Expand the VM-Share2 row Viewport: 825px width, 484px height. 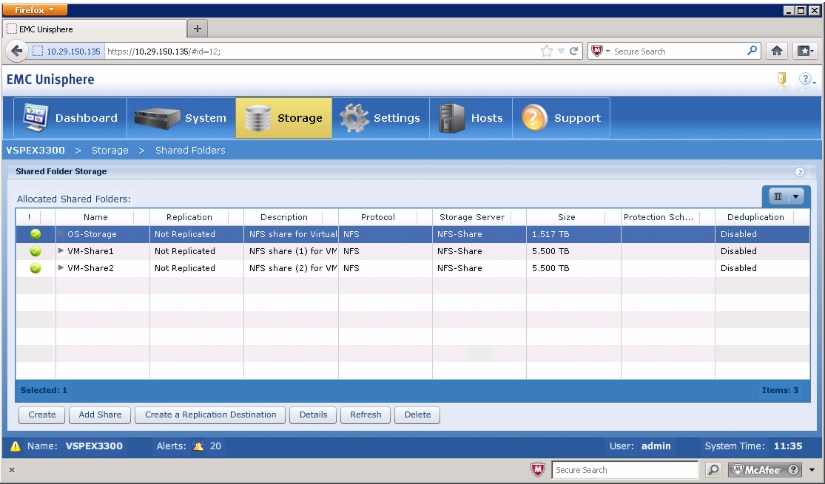click(x=61, y=268)
